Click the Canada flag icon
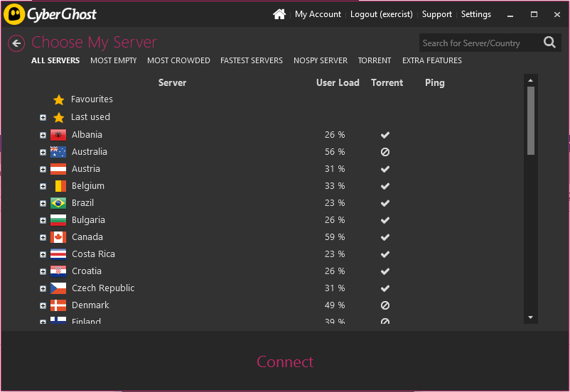Viewport: 570px width, 392px height. 58,237
